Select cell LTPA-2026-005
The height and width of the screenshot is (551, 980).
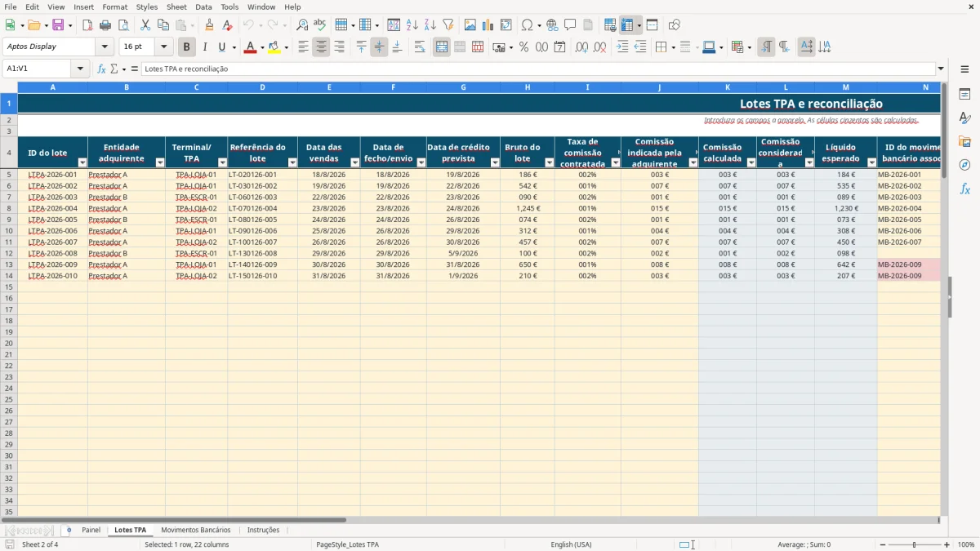click(52, 220)
